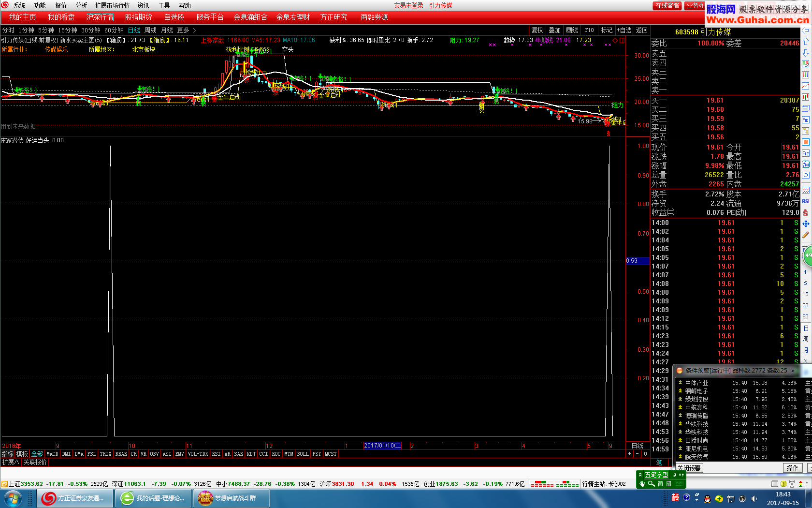The height and width of the screenshot is (508, 812).
Task: Click the 在线客服 online service button
Action: pyautogui.click(x=667, y=5)
